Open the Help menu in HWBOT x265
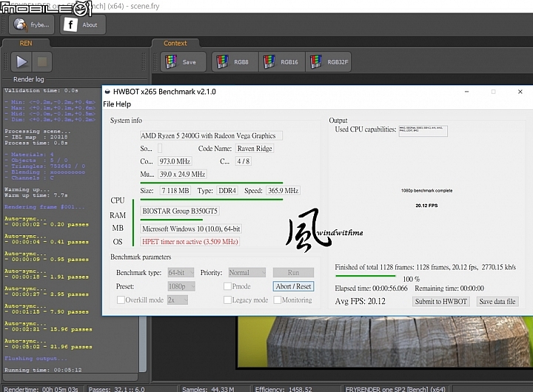This screenshot has width=533, height=392. pos(124,104)
